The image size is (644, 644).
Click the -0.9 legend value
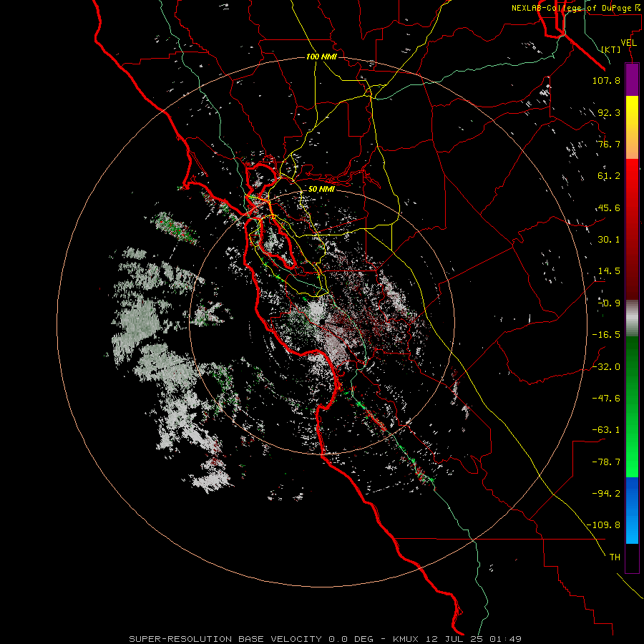609,303
